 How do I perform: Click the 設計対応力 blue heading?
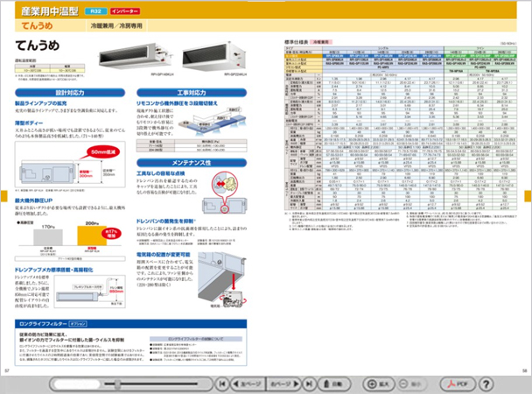(x=70, y=93)
